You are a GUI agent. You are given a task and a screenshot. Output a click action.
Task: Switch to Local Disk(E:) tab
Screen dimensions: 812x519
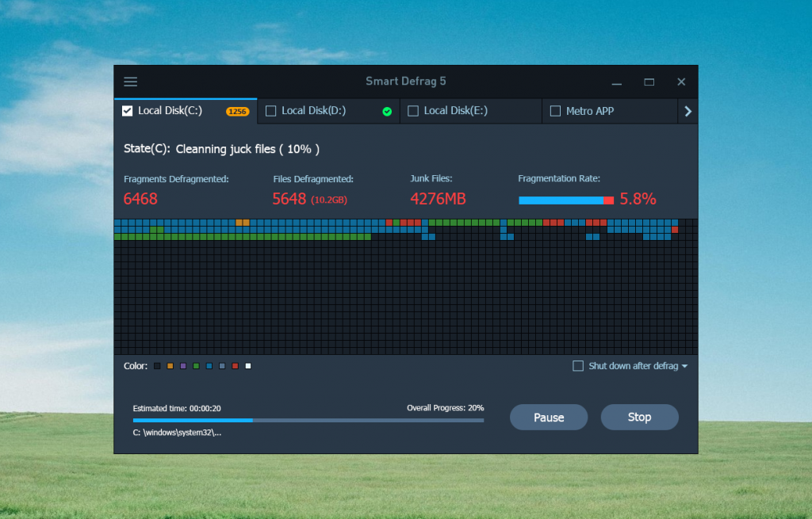471,111
